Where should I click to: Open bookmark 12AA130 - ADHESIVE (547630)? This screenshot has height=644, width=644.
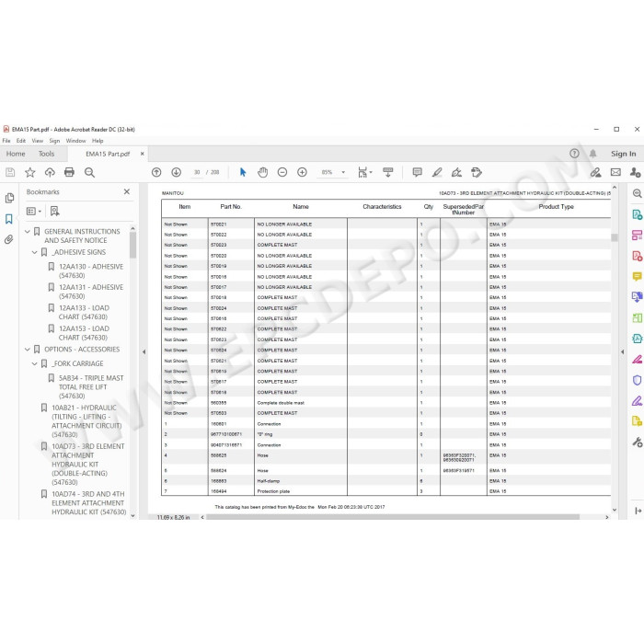pos(91,271)
